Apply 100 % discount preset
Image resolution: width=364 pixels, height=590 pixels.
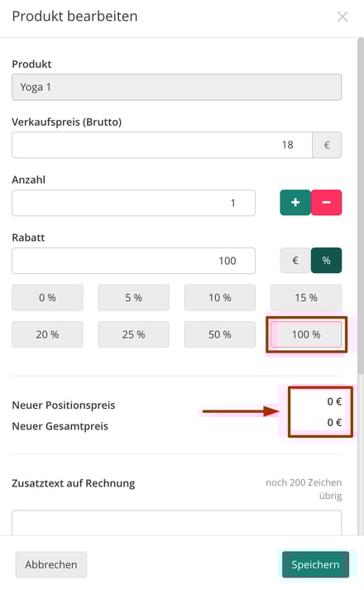(306, 334)
